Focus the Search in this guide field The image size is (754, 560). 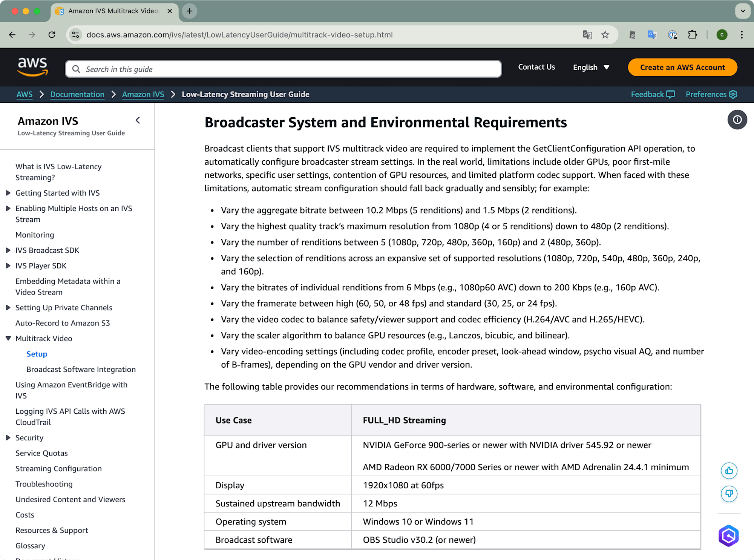pos(284,69)
